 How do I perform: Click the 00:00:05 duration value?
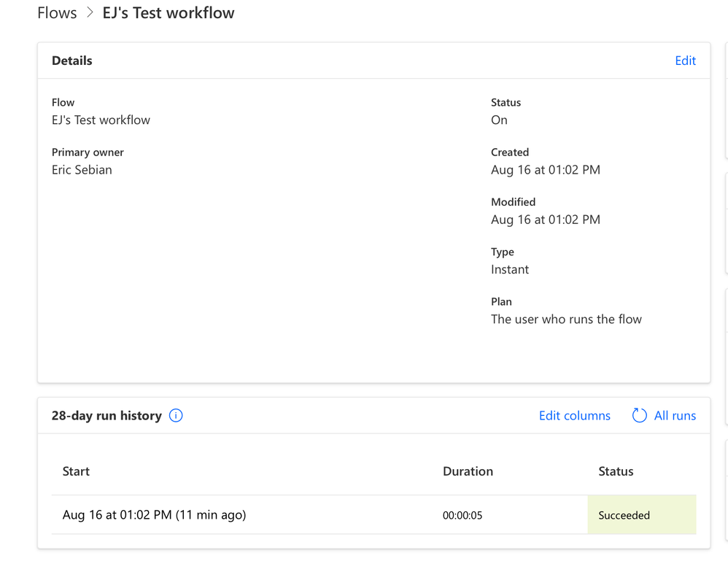(x=462, y=515)
